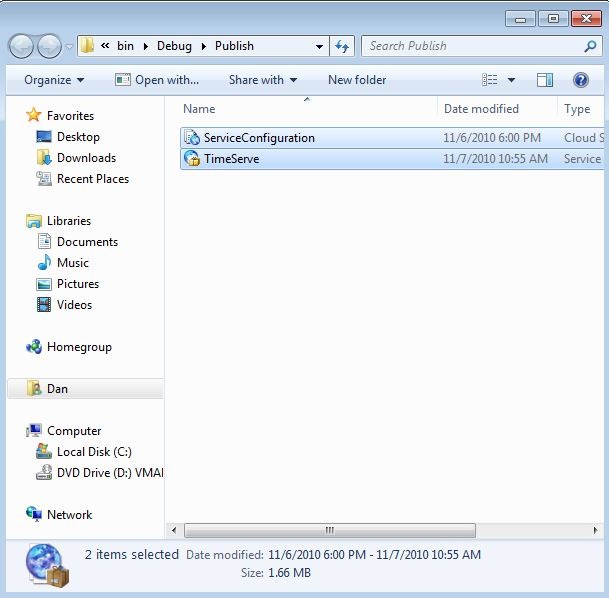This screenshot has width=609, height=598.
Task: Click the search magnifier icon
Action: pos(590,46)
